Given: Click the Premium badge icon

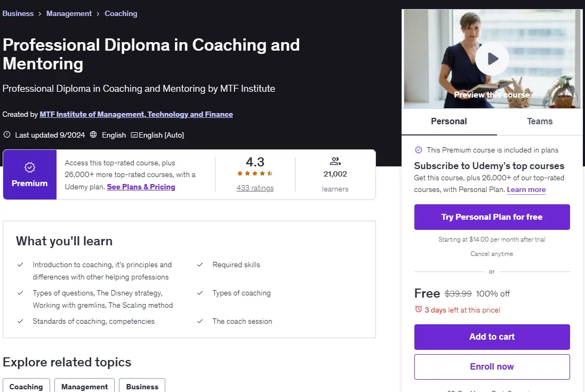Looking at the screenshot, I should [30, 167].
